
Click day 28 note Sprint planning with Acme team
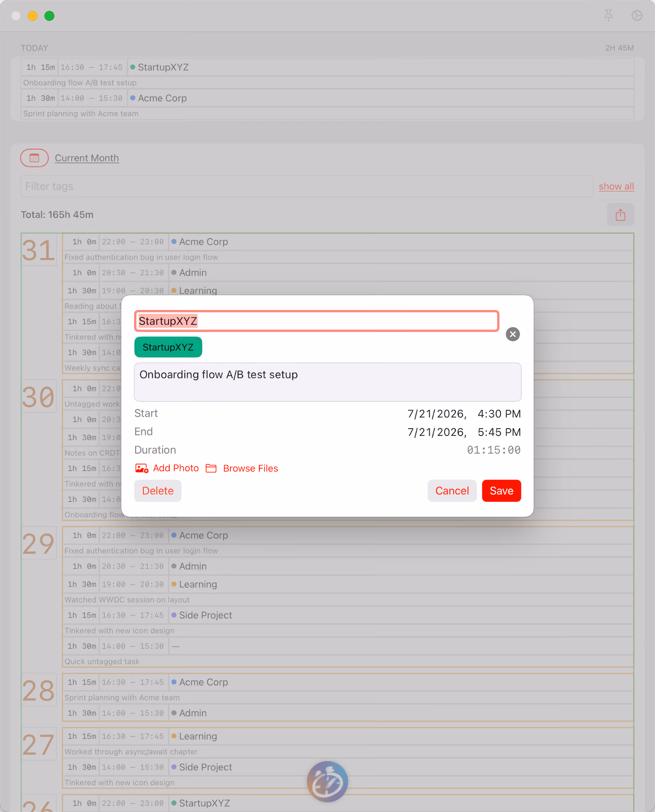coord(122,698)
